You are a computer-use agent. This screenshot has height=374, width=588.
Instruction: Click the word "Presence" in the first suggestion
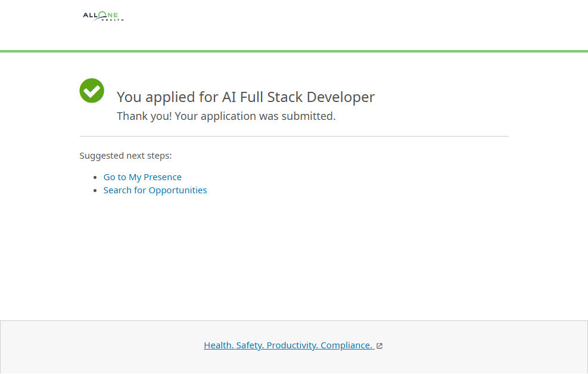pyautogui.click(x=163, y=177)
